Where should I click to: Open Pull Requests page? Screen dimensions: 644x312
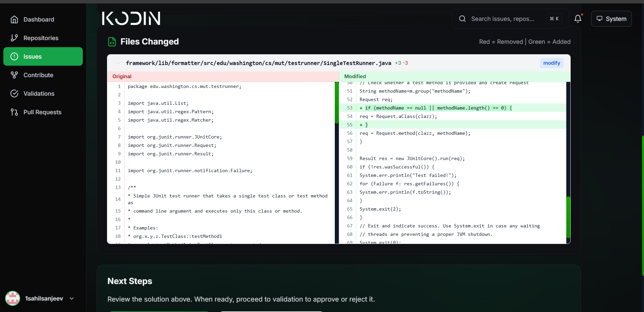pyautogui.click(x=43, y=112)
